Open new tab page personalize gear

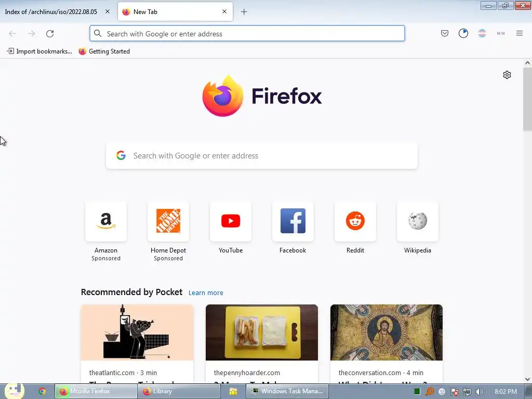coord(507,75)
